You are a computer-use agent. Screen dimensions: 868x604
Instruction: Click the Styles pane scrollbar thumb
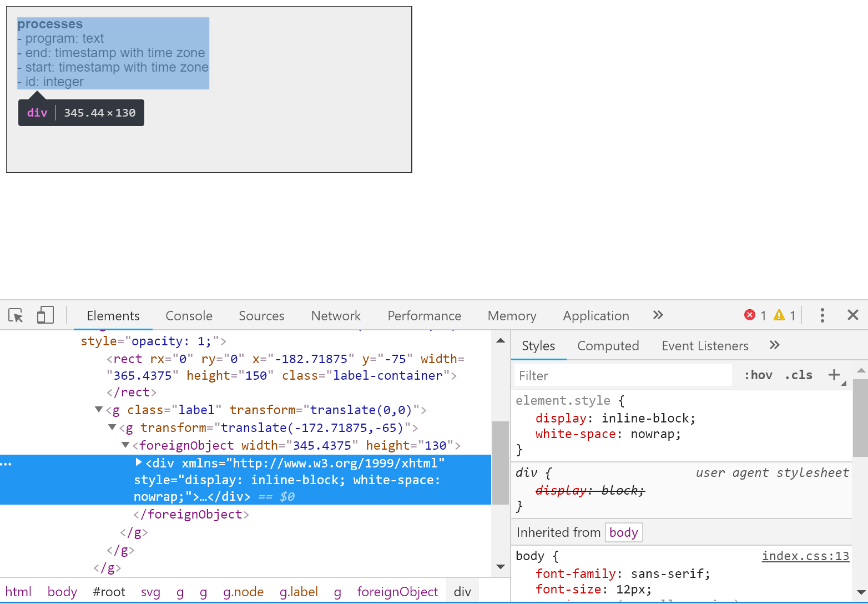(x=860, y=417)
